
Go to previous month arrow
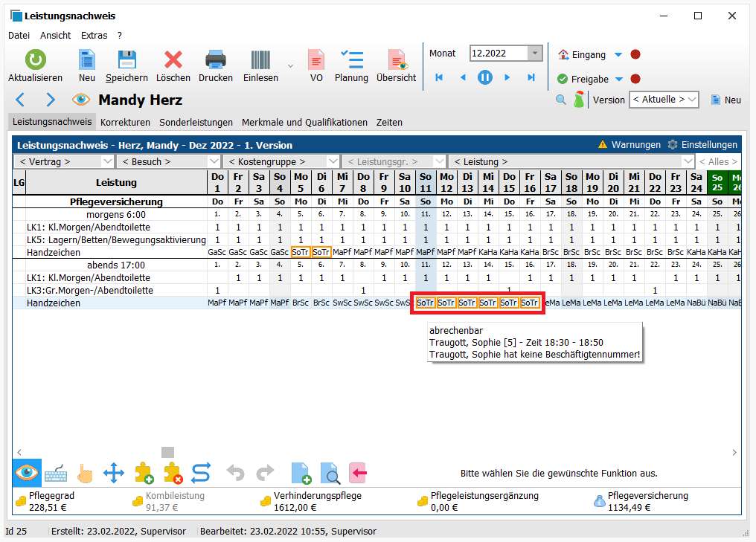point(463,77)
